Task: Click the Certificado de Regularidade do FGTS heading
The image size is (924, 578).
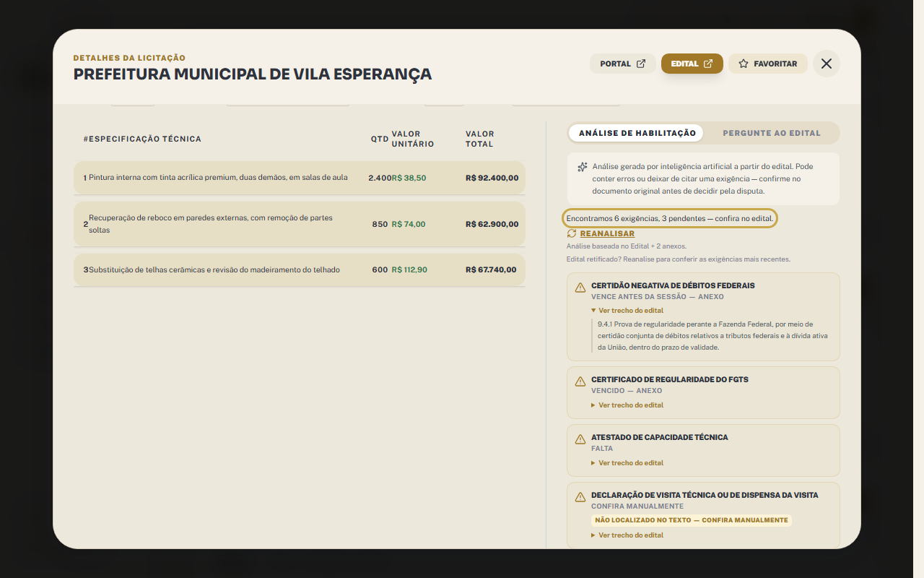Action: point(670,379)
